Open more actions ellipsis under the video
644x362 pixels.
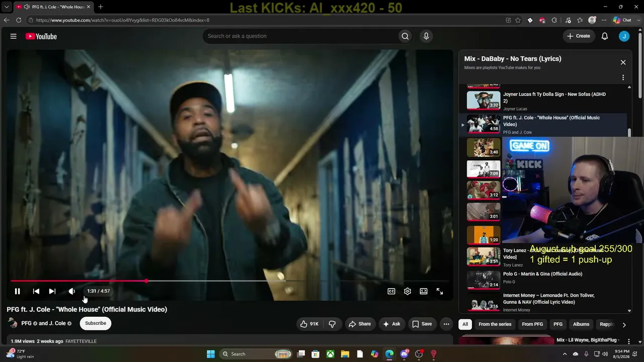(x=446, y=324)
